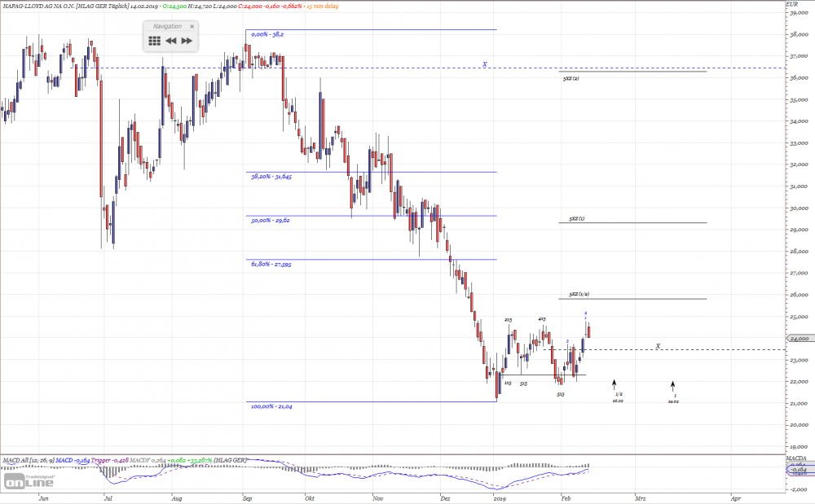Click the Sep label on time axis
Image resolution: width=815 pixels, height=504 pixels.
(248, 498)
